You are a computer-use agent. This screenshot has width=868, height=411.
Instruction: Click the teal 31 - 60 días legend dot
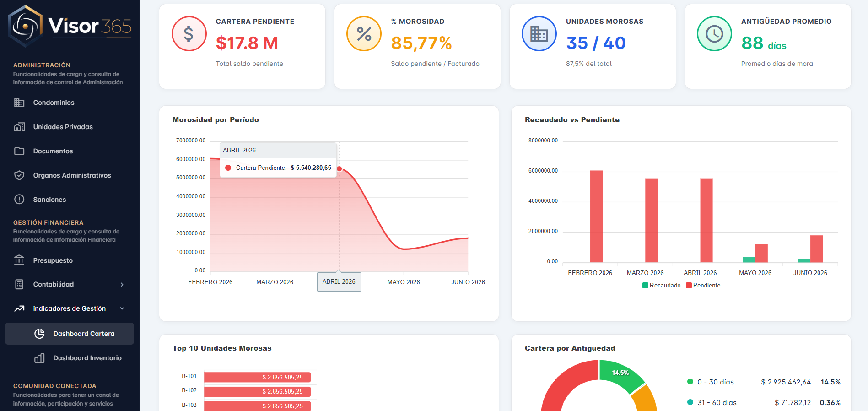click(690, 402)
